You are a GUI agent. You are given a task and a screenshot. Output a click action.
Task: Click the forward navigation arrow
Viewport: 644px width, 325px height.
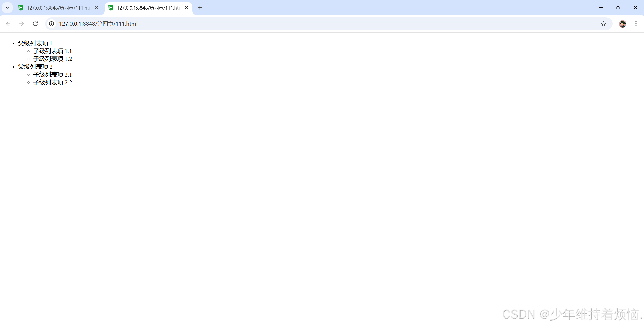pyautogui.click(x=22, y=24)
